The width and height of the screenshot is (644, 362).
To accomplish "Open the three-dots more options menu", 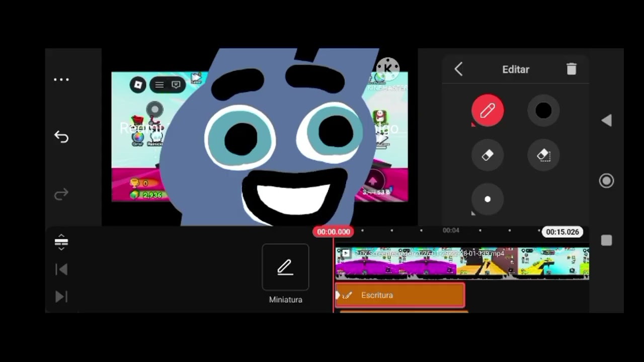I will click(61, 79).
